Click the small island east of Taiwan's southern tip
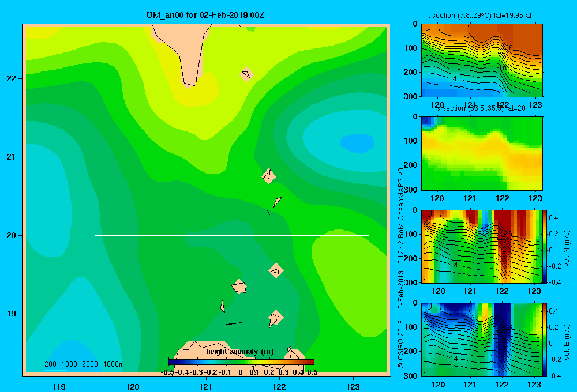The image size is (577, 392). point(246,74)
